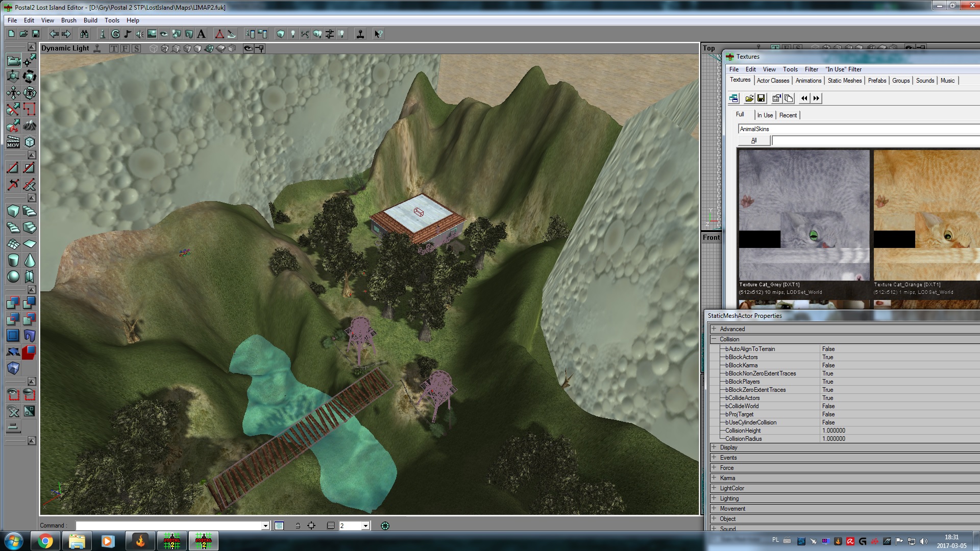980x551 pixels.
Task: Switch viewport to Top view T button
Action: click(x=113, y=48)
